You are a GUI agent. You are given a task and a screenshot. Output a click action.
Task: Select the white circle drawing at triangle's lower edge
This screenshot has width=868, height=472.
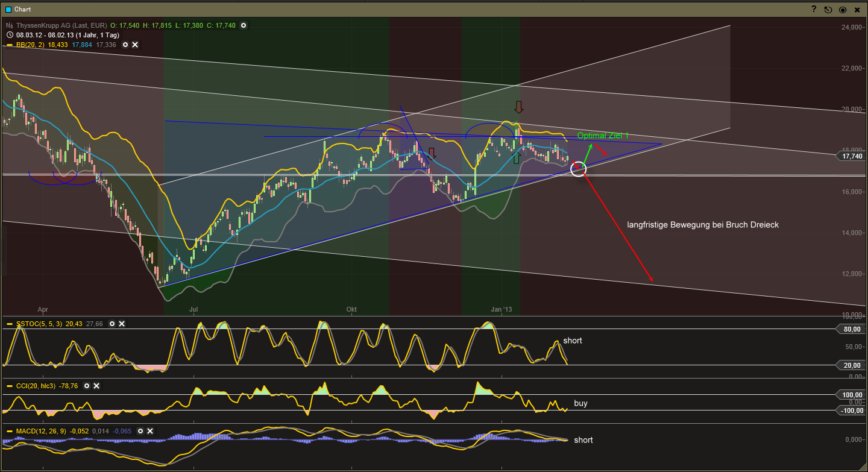(578, 169)
